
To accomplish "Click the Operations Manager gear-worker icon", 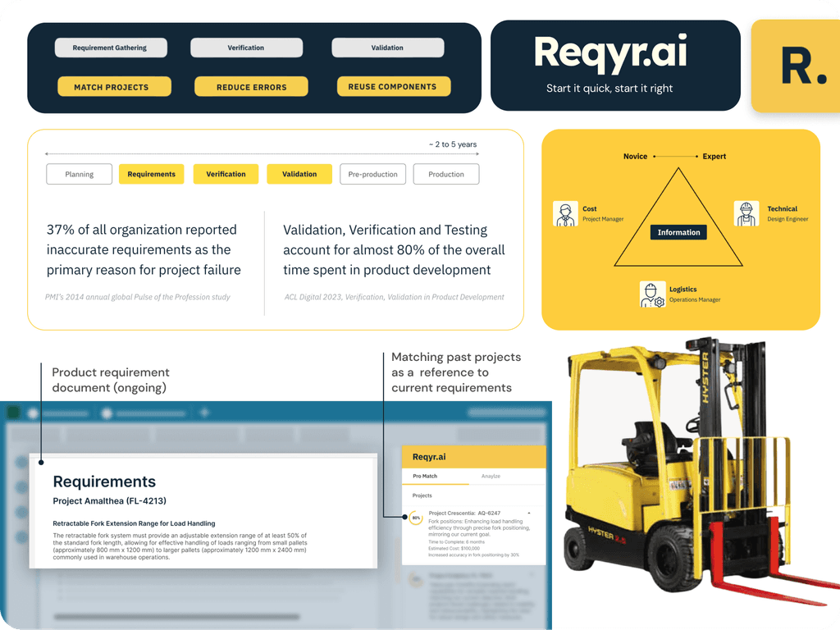I will pyautogui.click(x=652, y=294).
